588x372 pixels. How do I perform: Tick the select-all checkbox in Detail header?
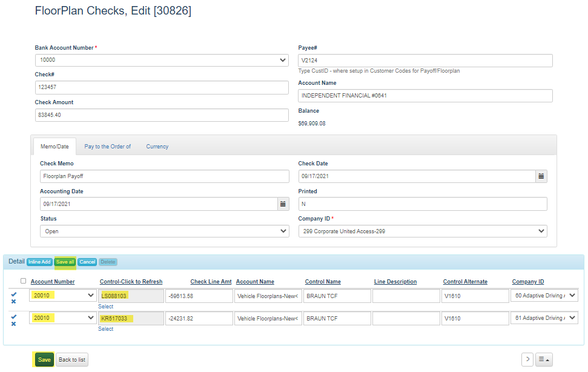coord(23,281)
